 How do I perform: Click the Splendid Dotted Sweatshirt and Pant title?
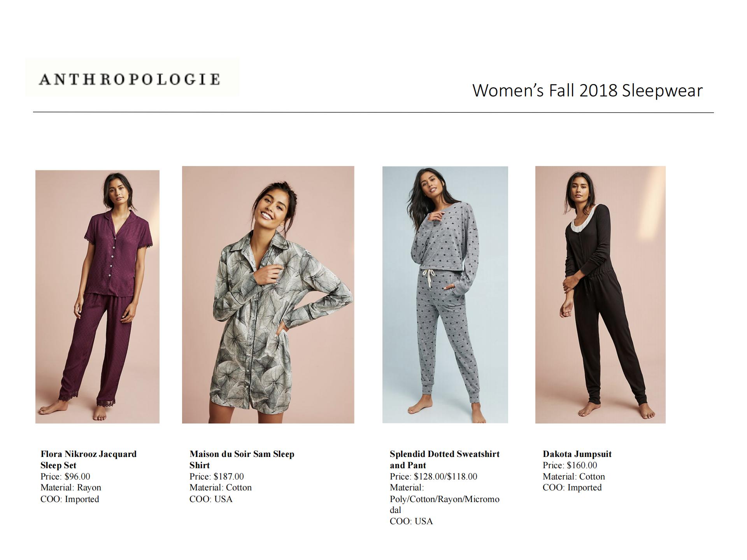tap(444, 460)
